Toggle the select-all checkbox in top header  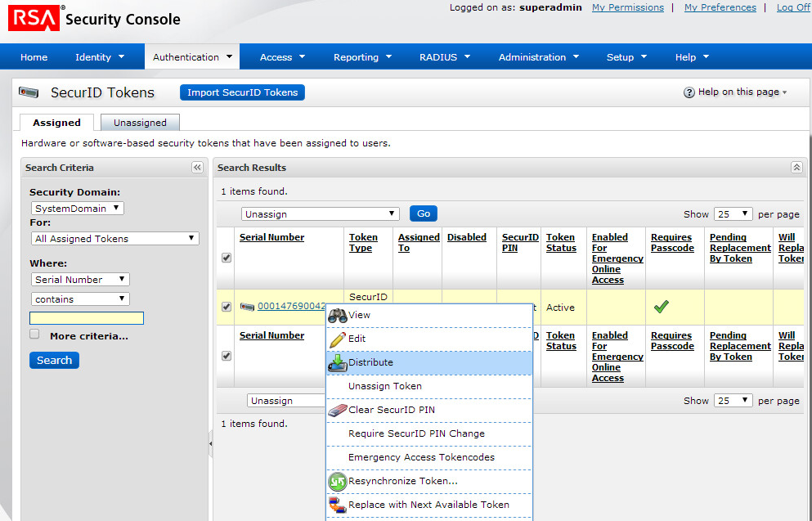point(227,258)
